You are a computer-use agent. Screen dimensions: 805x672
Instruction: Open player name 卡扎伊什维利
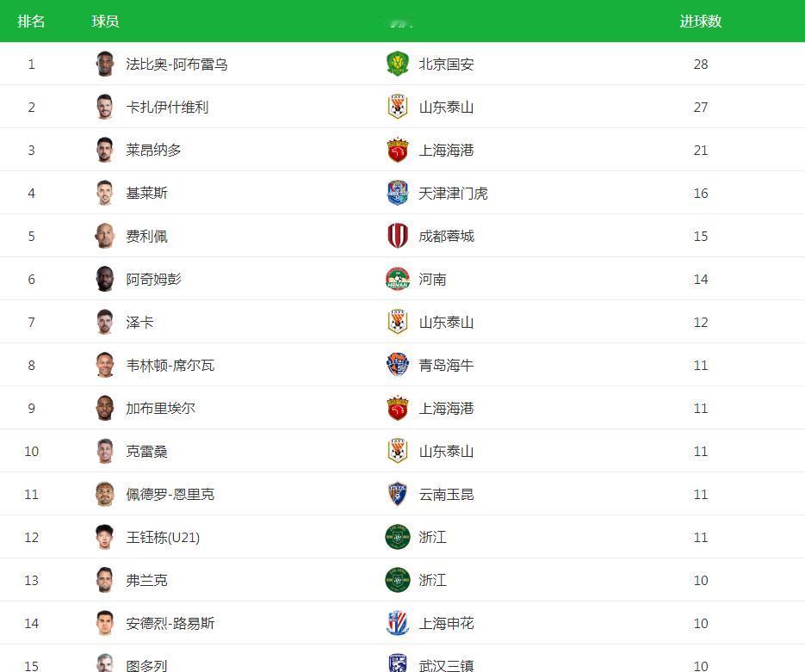click(x=167, y=108)
